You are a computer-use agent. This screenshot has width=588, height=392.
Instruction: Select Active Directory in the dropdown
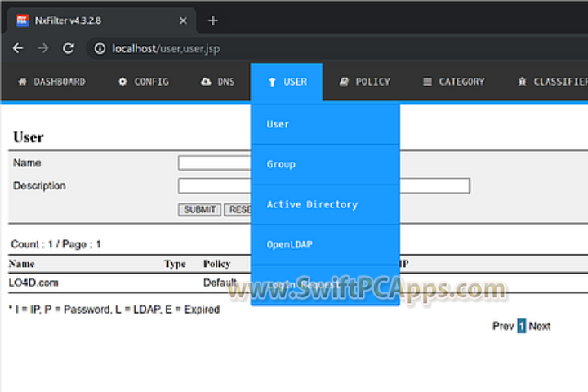coord(325,204)
